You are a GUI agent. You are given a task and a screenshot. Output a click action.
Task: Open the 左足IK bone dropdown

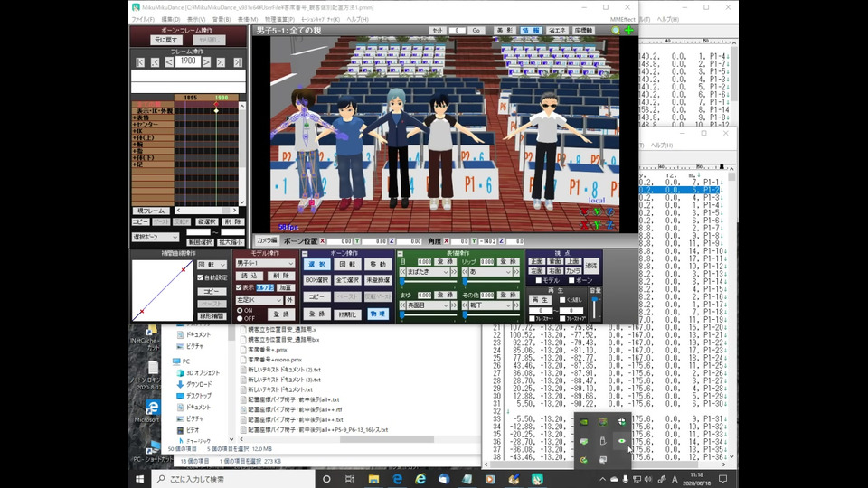coord(259,300)
